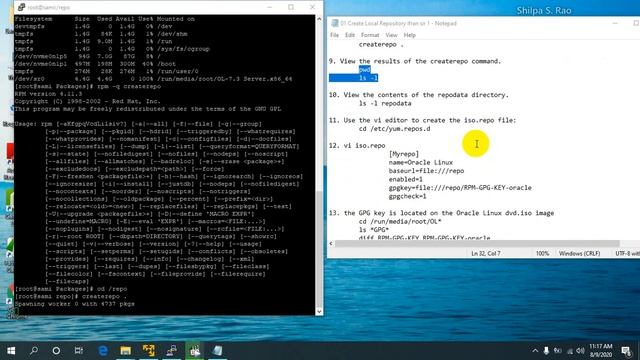Click 'createrepo .' command line in PuTTY

click(x=70, y=296)
